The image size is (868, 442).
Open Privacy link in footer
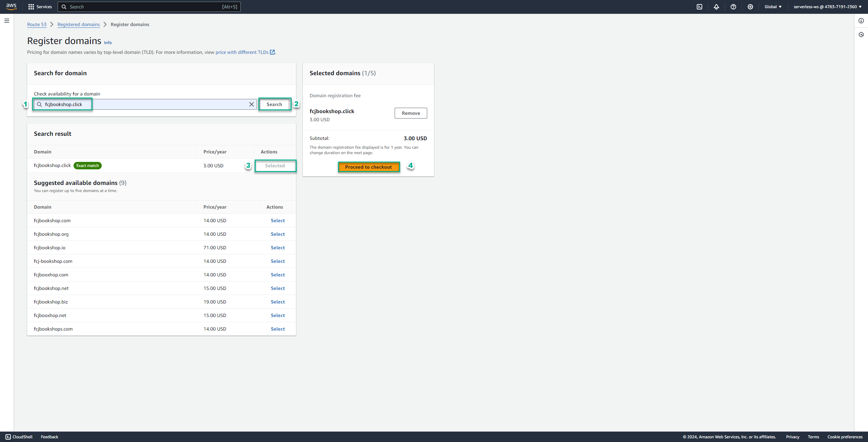point(793,437)
